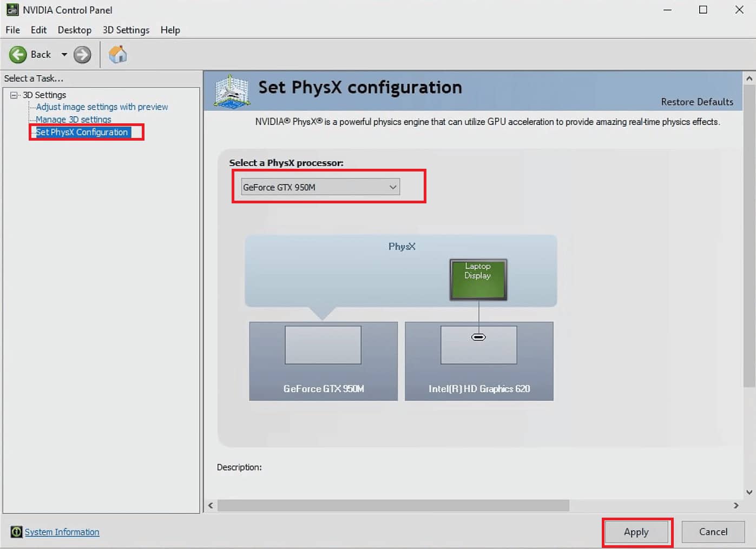756x549 pixels.
Task: Click the Set PhysX configuration header icon
Action: tap(232, 91)
